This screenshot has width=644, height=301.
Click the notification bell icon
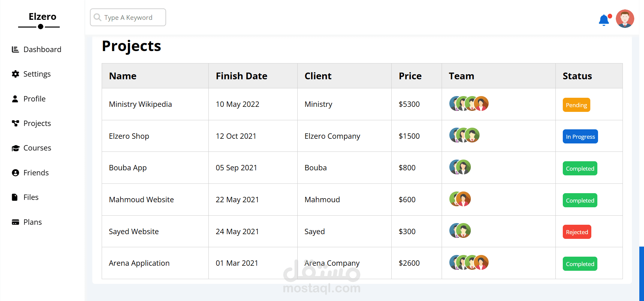(x=604, y=20)
